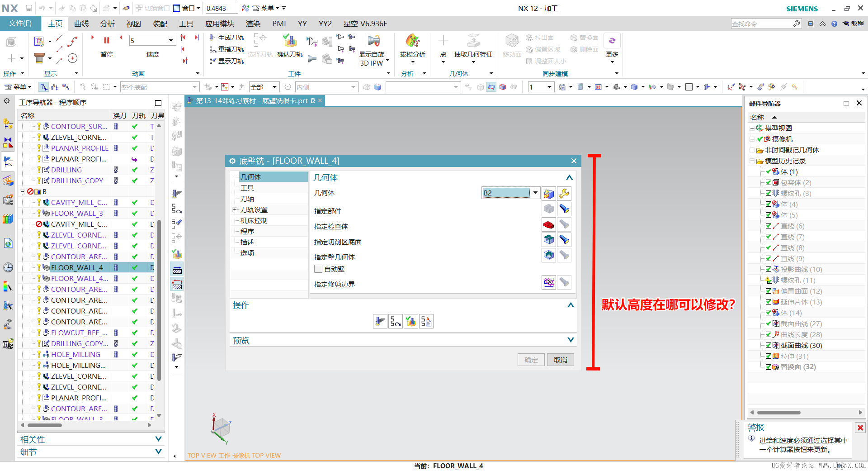Click the 生成刀轨 ribbon button
The height and width of the screenshot is (471, 868).
click(x=227, y=38)
